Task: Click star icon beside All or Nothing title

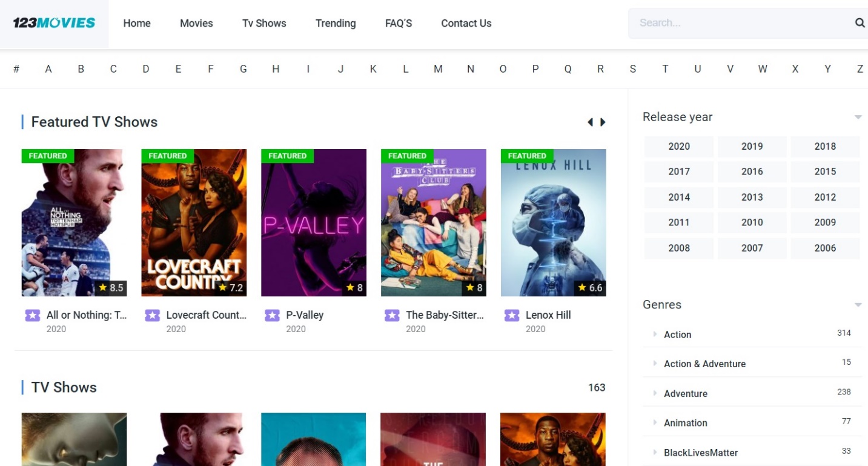Action: pyautogui.click(x=33, y=315)
